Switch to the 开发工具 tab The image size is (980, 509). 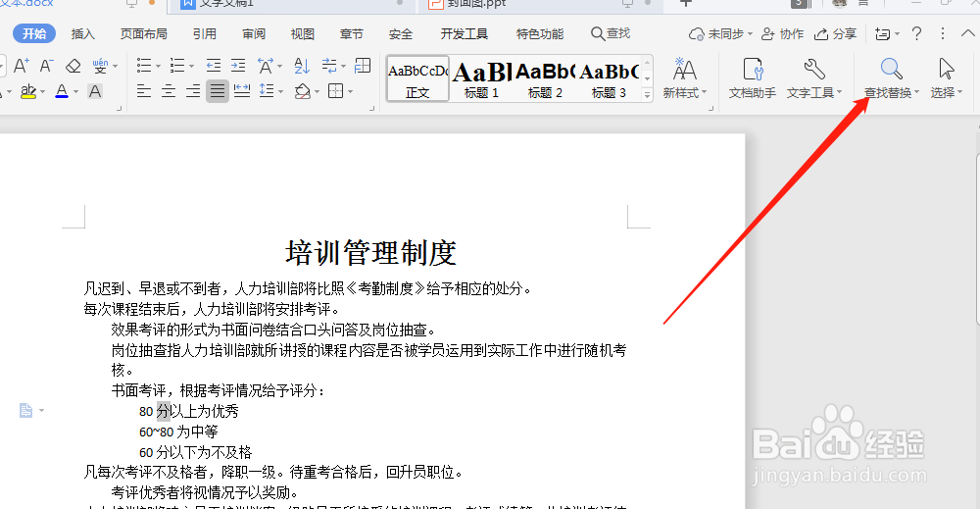464,33
